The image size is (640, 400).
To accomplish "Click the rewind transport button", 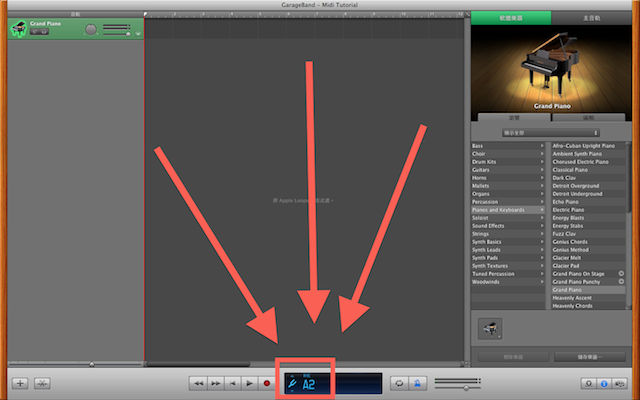I will tap(198, 383).
